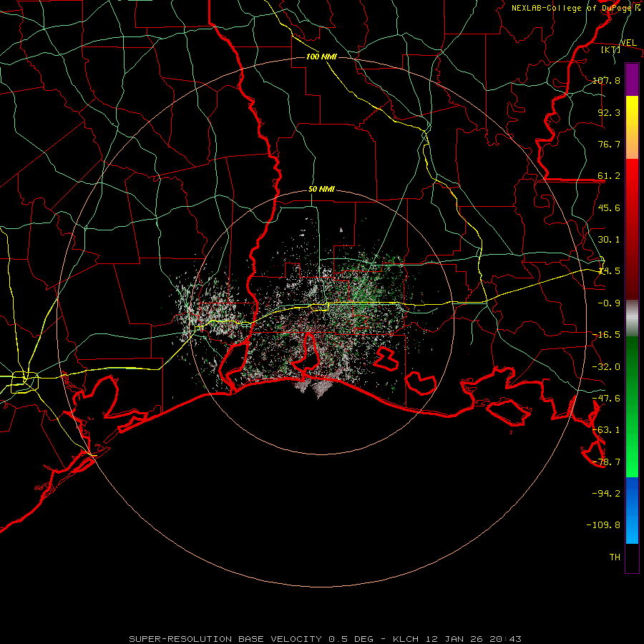Select the -109.8 scale value

603,525
